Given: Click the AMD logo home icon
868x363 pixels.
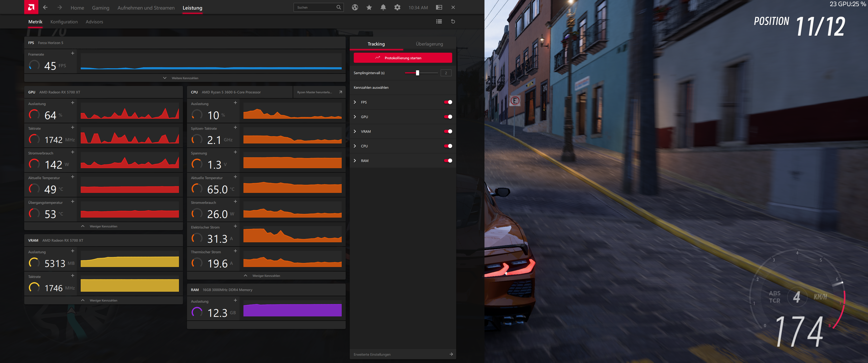Looking at the screenshot, I should [x=31, y=7].
